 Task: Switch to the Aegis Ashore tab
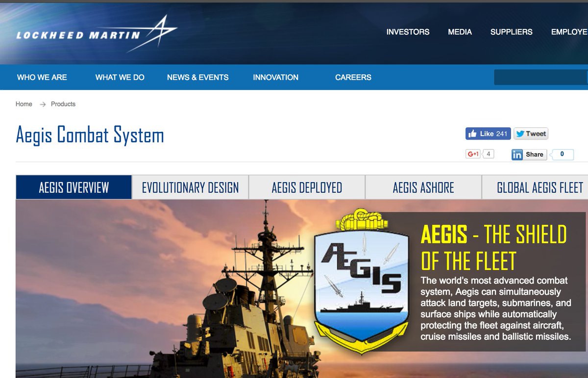[424, 187]
